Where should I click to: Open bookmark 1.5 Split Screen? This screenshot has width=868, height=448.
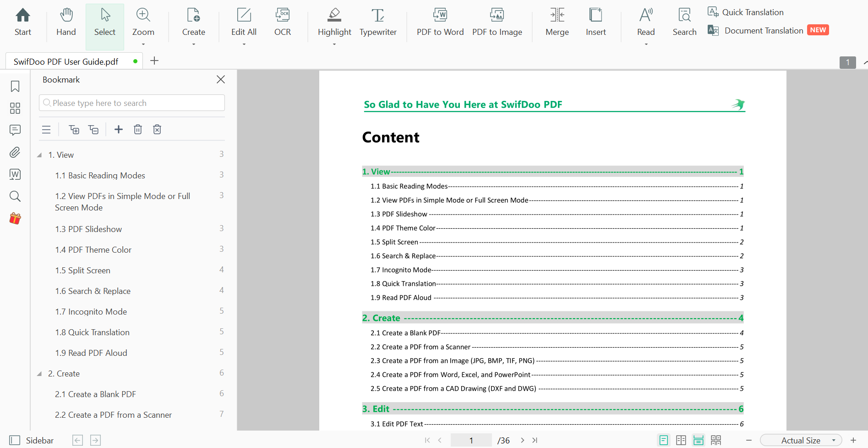point(82,270)
